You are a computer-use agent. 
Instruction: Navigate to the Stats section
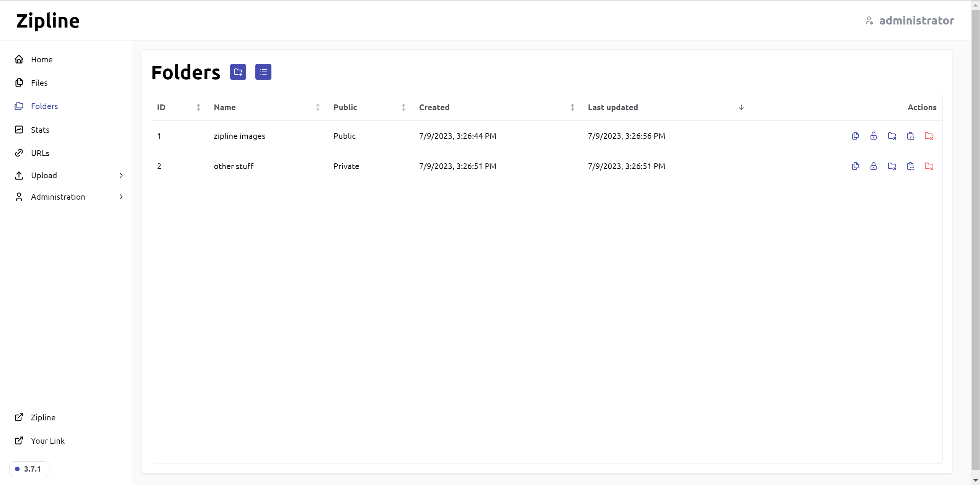39,129
